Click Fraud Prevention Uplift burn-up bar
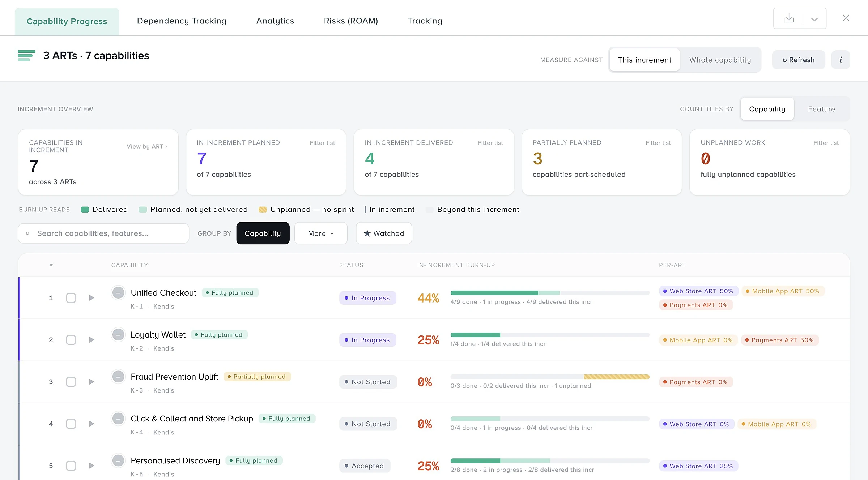Viewport: 868px width, 480px height. point(550,377)
